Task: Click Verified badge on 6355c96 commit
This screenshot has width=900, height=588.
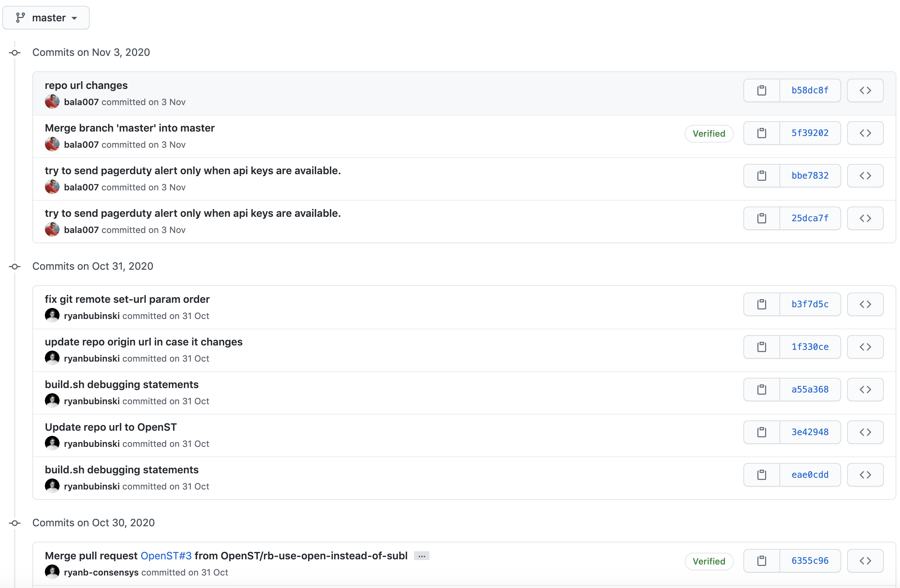Action: (x=709, y=561)
